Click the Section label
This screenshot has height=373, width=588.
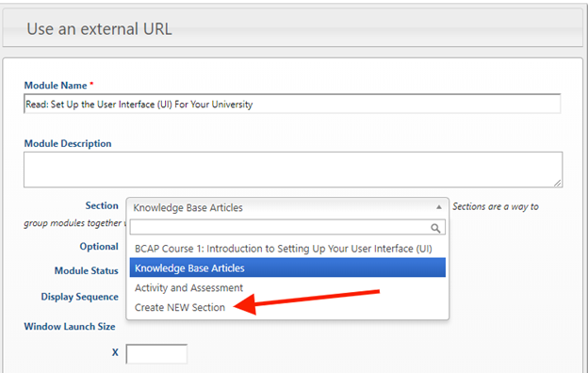102,205
